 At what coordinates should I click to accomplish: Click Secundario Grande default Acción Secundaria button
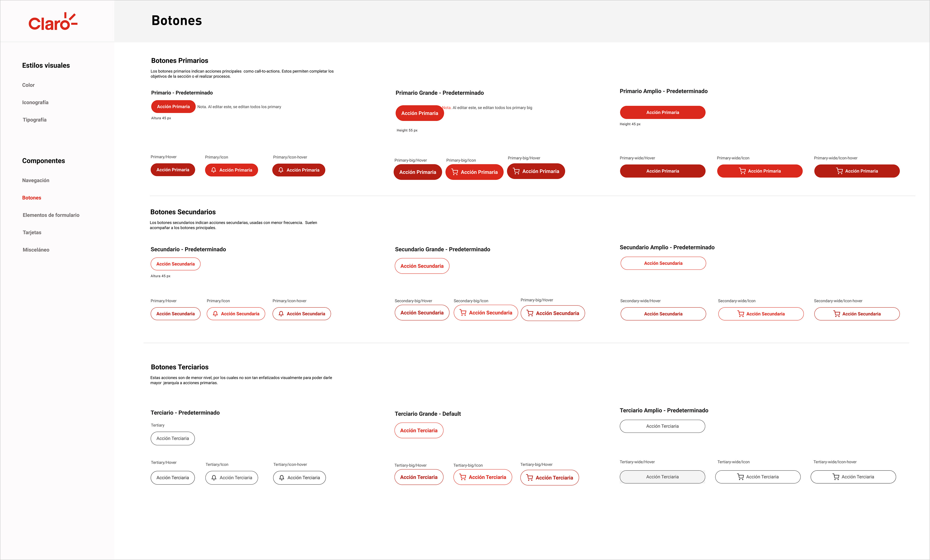tap(422, 266)
